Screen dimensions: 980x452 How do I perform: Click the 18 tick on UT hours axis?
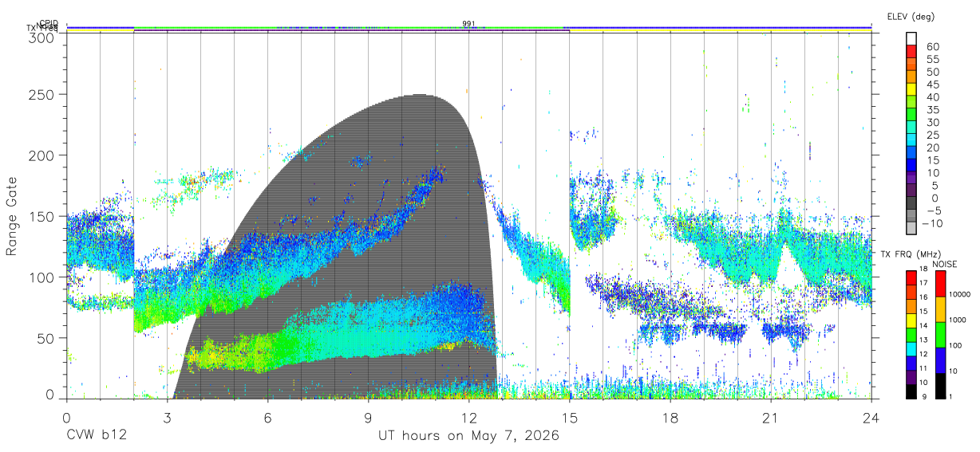pyautogui.click(x=670, y=418)
